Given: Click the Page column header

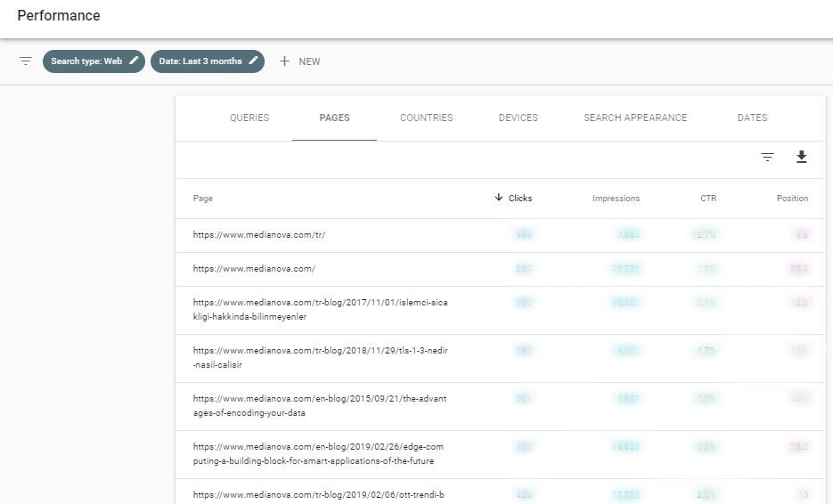Looking at the screenshot, I should point(203,198).
